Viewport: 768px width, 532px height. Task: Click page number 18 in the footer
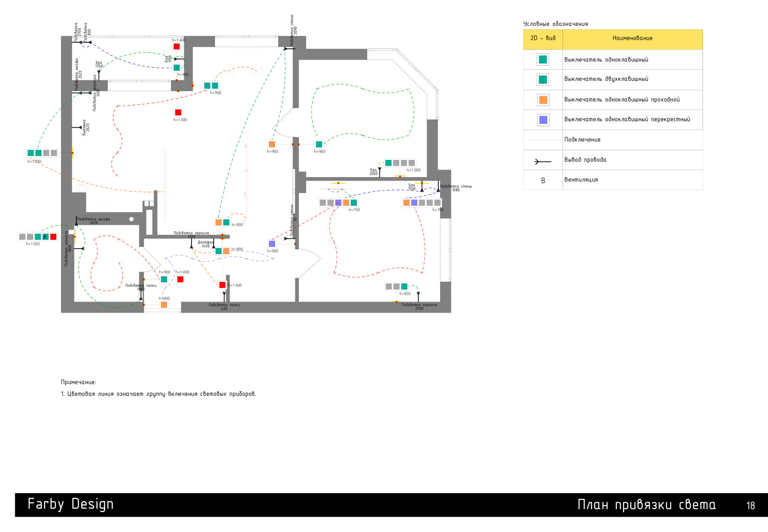click(750, 506)
